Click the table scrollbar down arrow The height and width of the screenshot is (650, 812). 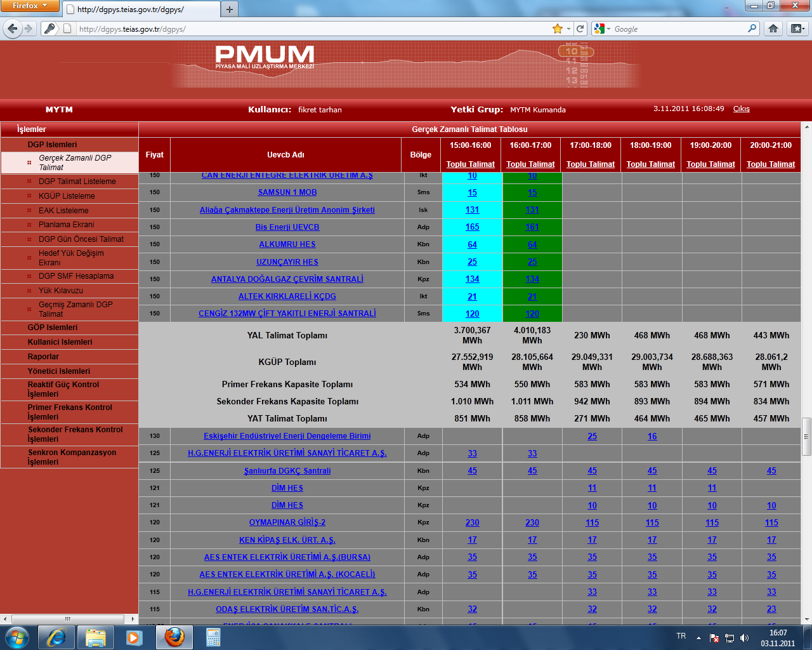pyautogui.click(x=806, y=620)
